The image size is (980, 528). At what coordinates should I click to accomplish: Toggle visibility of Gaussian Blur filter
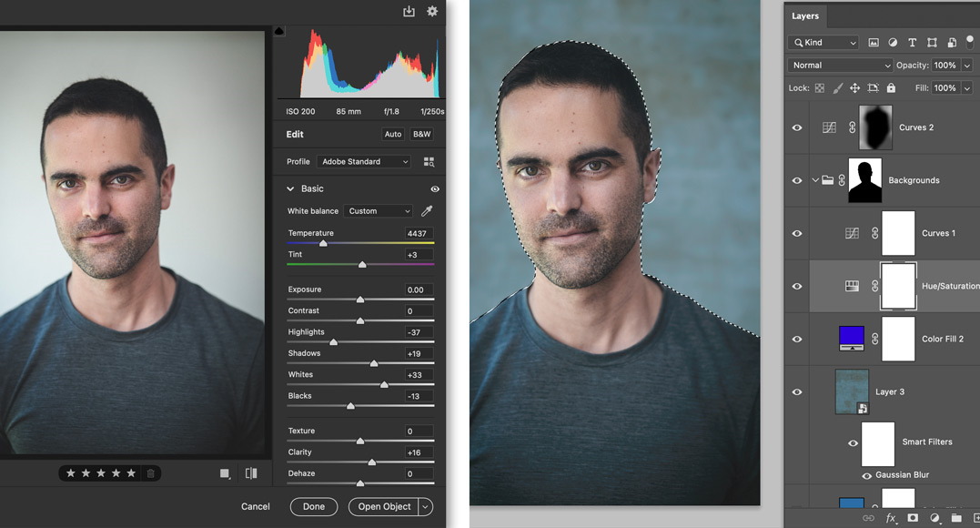point(866,475)
